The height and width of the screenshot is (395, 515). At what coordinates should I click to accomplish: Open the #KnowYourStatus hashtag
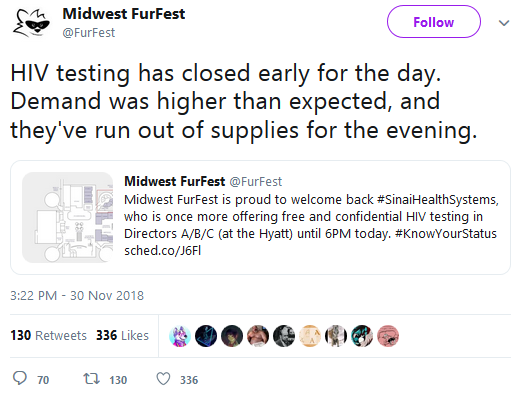[446, 234]
